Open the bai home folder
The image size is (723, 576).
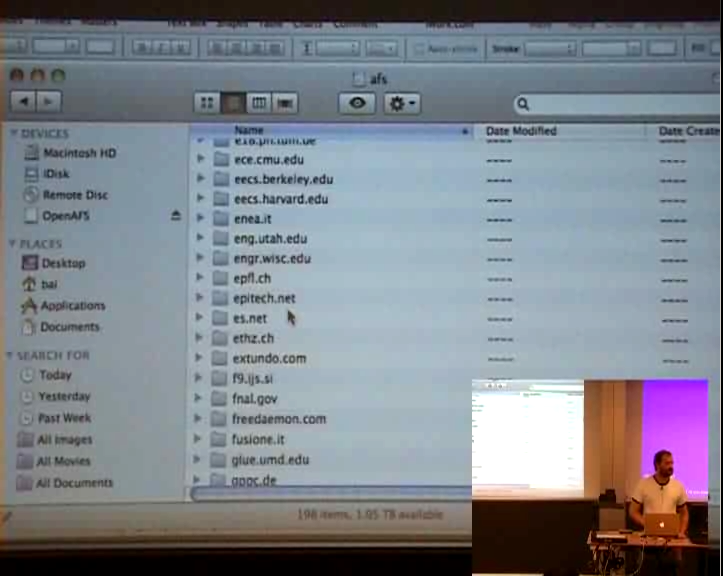click(x=49, y=284)
